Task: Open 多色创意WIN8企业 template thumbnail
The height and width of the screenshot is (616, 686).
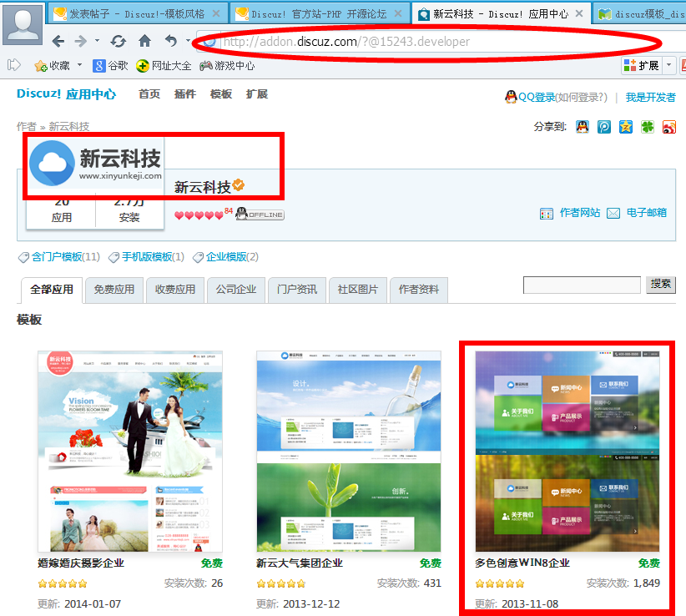Action: [x=567, y=451]
